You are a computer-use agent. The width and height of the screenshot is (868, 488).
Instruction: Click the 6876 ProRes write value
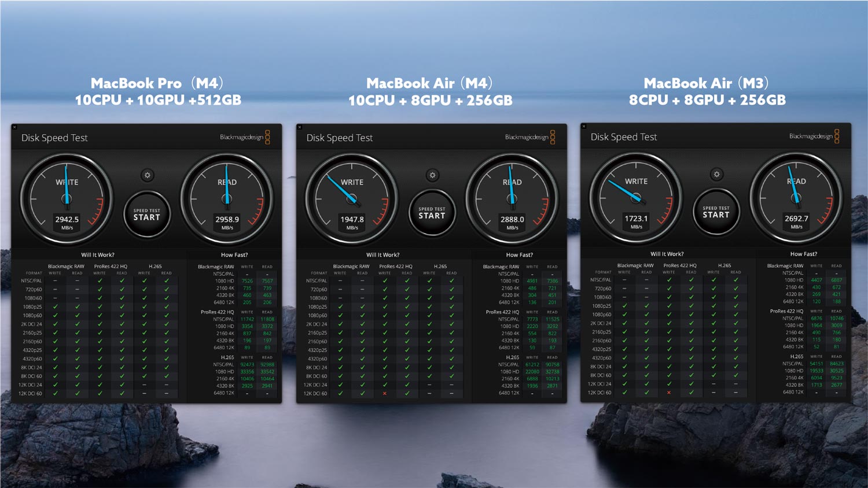pyautogui.click(x=816, y=318)
